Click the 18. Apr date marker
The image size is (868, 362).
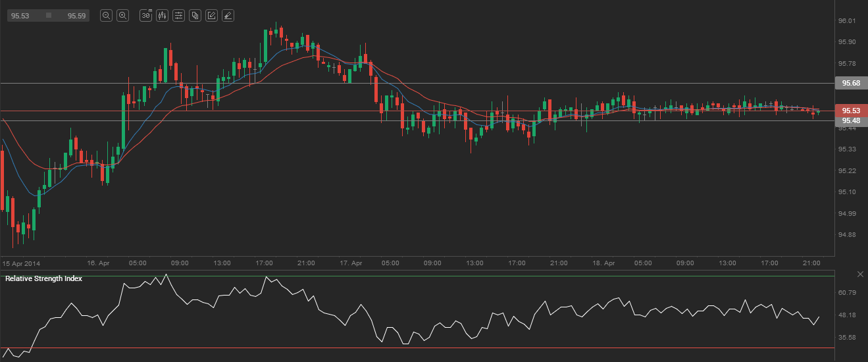(604, 263)
